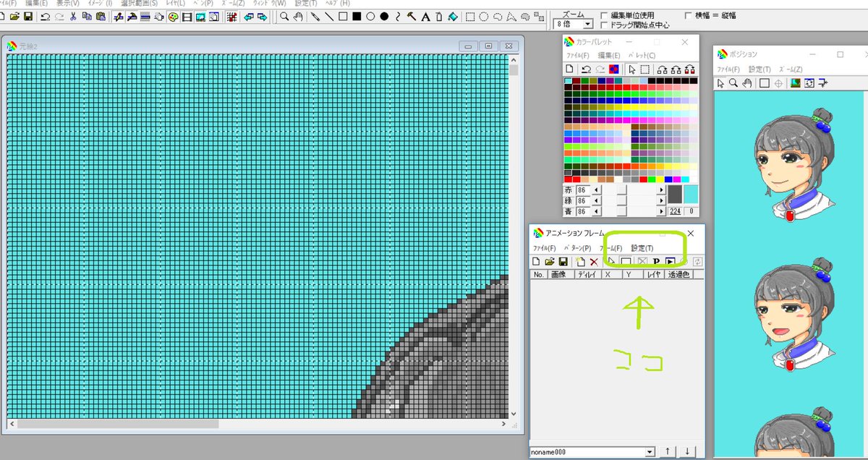The height and width of the screenshot is (460, 868).
Task: Delete frame with red X icon
Action: (x=594, y=261)
